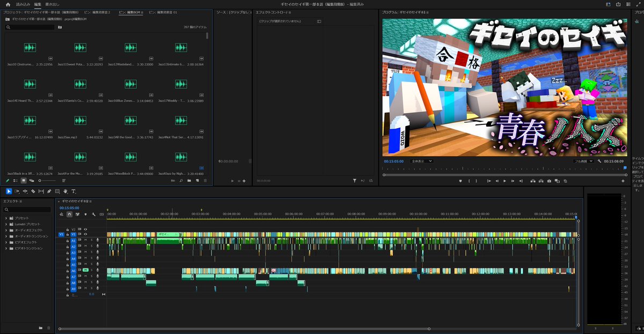
Task: Open the ビン: 編集効果音 01 tab
Action: (163, 12)
